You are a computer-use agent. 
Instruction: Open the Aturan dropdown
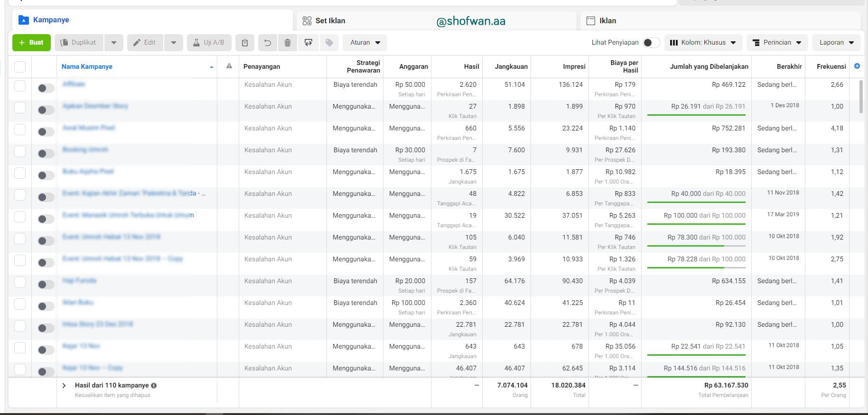point(365,43)
